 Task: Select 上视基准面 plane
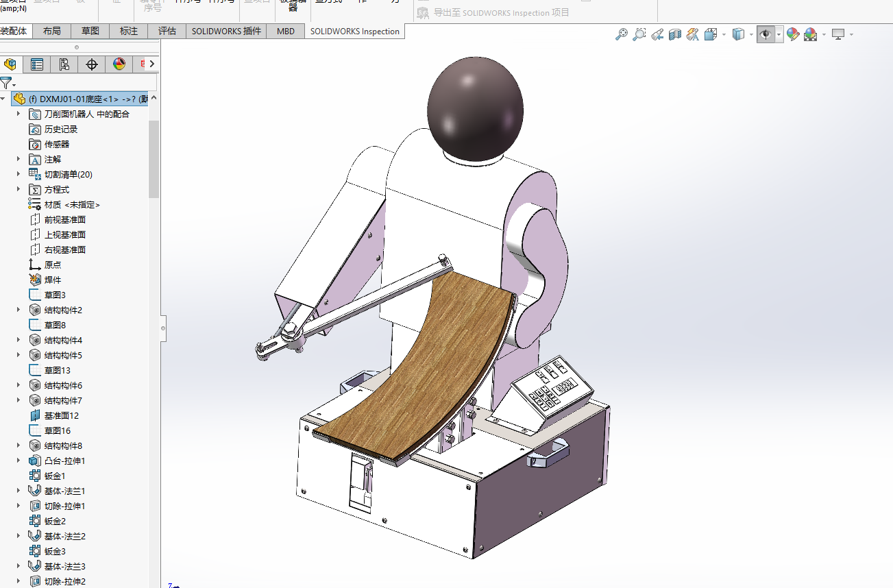65,234
